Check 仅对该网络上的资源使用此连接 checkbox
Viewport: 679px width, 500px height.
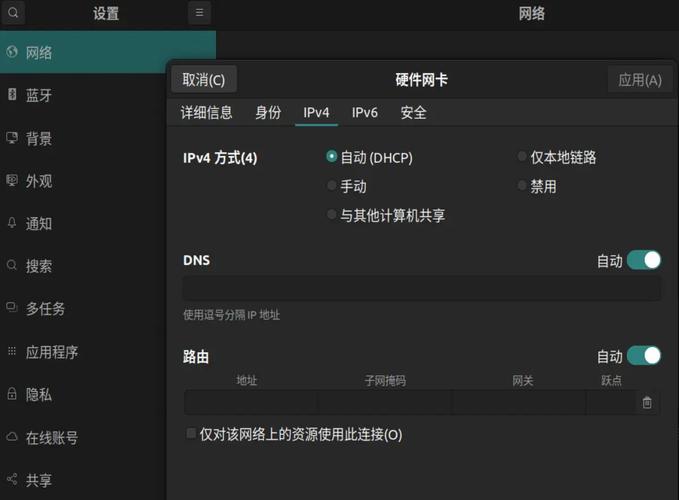point(192,434)
